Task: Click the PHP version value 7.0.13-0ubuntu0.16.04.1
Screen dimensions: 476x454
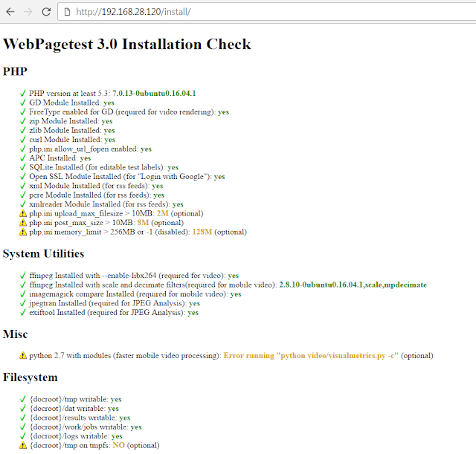Action: (x=154, y=93)
